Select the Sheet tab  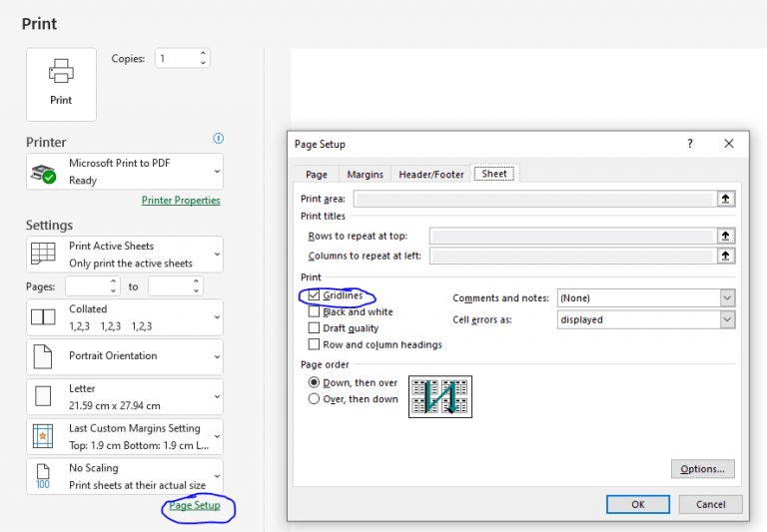(x=494, y=174)
